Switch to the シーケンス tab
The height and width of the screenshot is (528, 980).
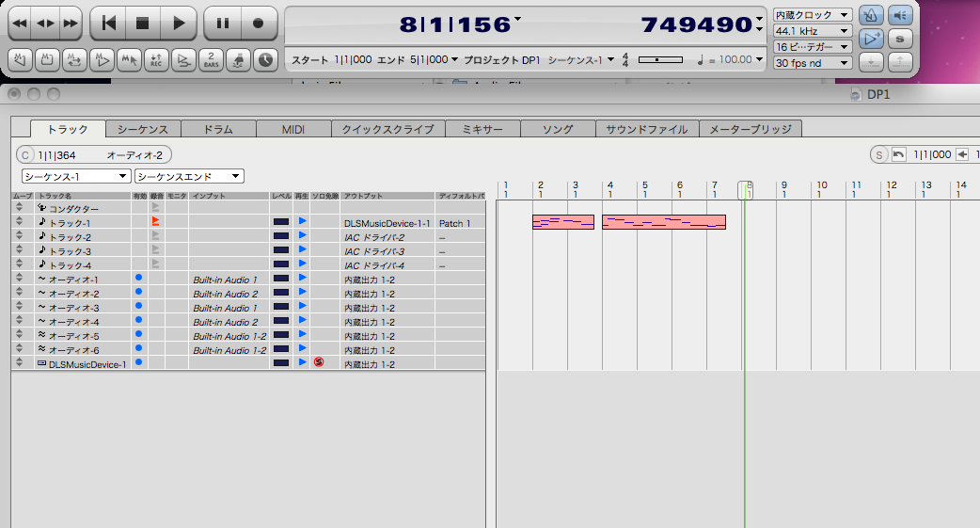point(143,130)
